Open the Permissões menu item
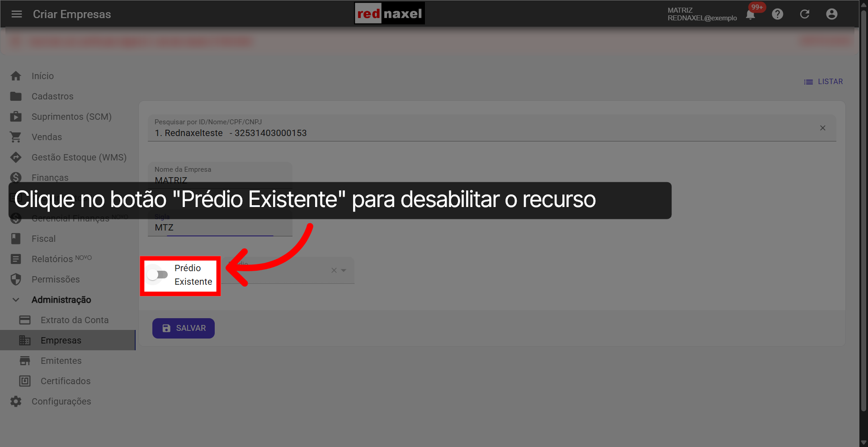This screenshot has height=447, width=868. 56,279
